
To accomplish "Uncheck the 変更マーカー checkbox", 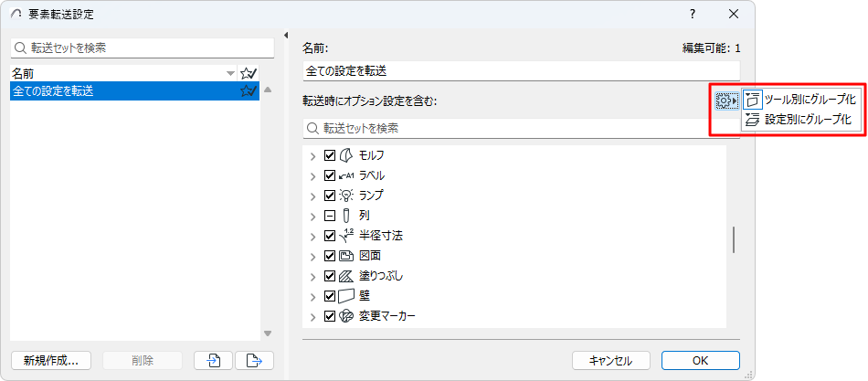I will pos(329,316).
